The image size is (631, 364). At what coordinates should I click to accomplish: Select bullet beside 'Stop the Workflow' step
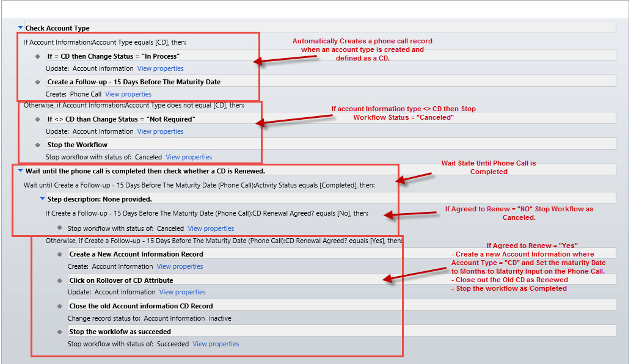(x=37, y=145)
